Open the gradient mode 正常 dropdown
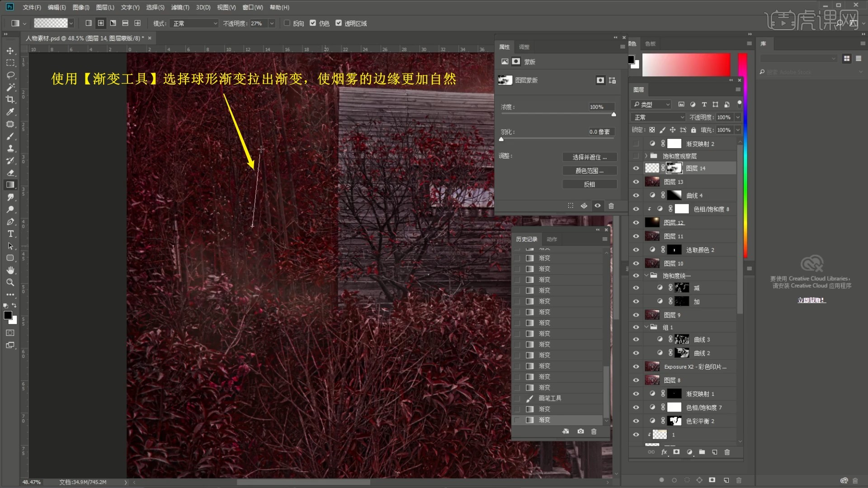The width and height of the screenshot is (868, 488). coord(195,23)
